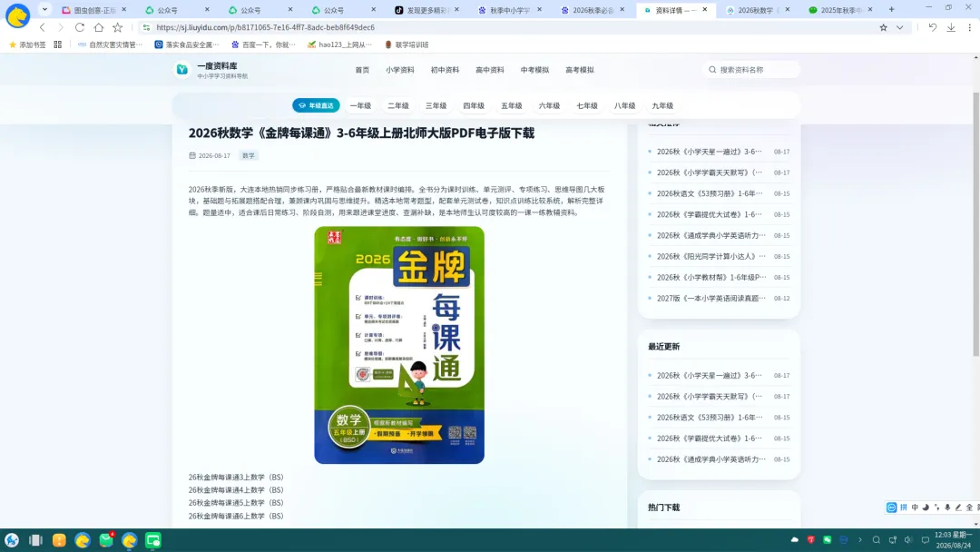Image resolution: width=980 pixels, height=552 pixels.
Task: Click the browser back arrow
Action: point(43,27)
